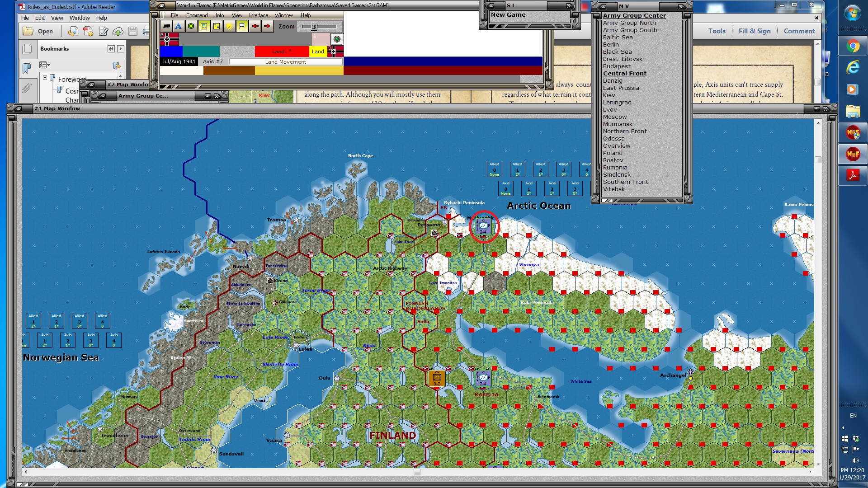Screen dimensions: 868x488
Task: Click the yellow Land phase box
Action: pyautogui.click(x=318, y=52)
